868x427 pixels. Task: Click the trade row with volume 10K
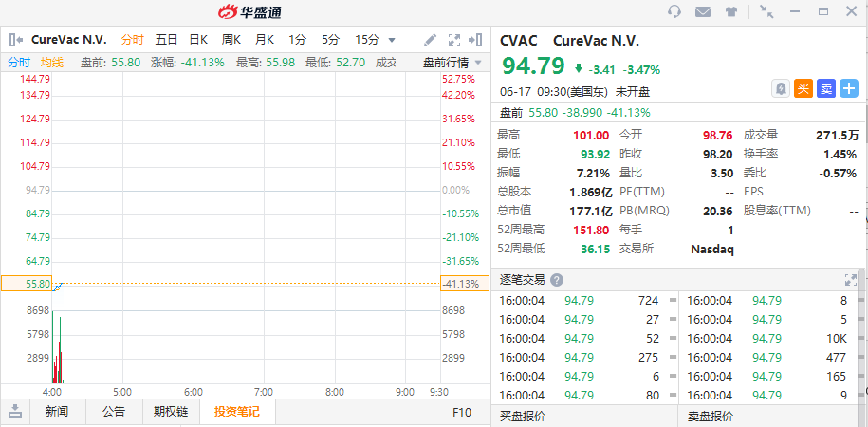pos(766,339)
